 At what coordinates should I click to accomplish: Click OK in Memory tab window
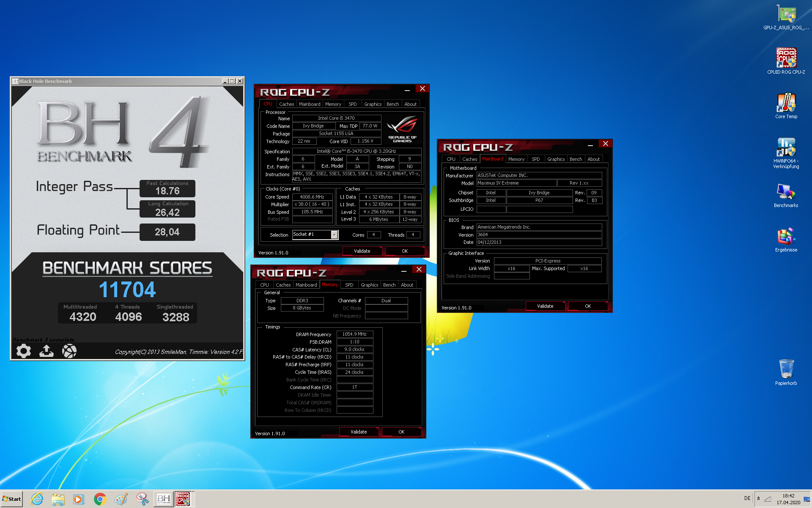coord(401,432)
